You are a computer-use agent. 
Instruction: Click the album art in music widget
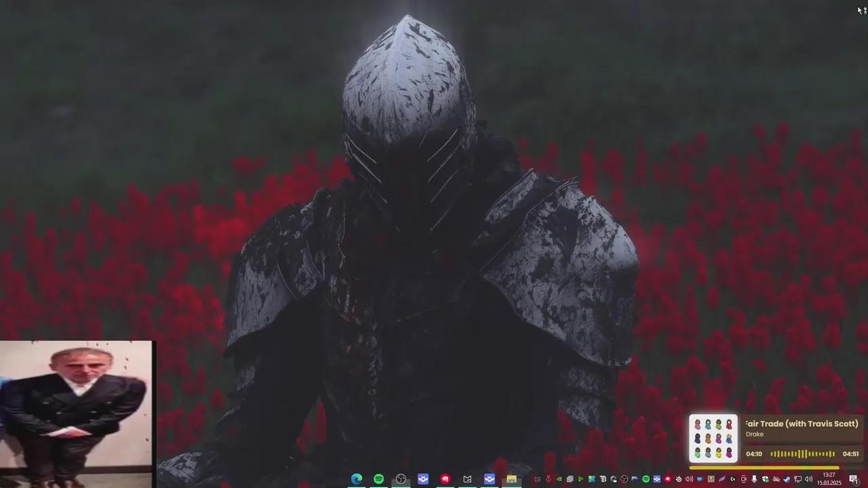pyautogui.click(x=713, y=439)
